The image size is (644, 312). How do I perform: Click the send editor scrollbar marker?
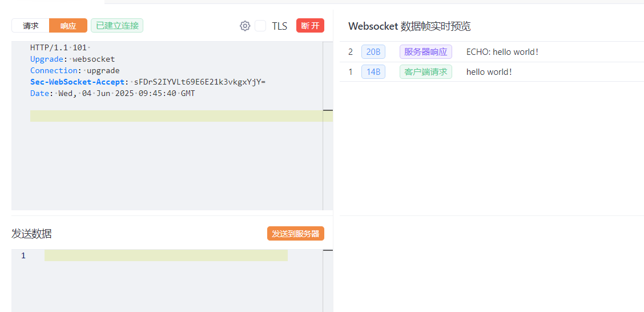pos(328,250)
